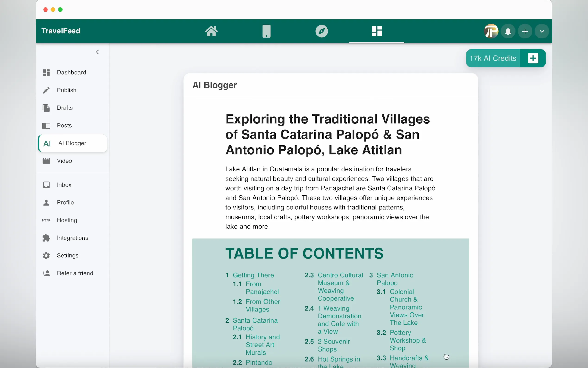This screenshot has height=368, width=588.
Task: Open Drafts via its document icon
Action: [46, 108]
